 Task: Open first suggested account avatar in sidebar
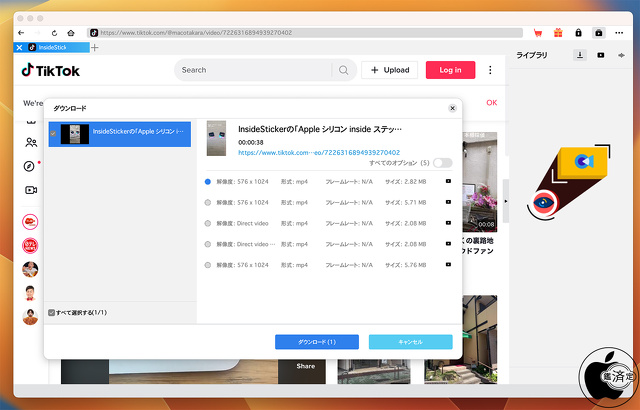point(30,222)
